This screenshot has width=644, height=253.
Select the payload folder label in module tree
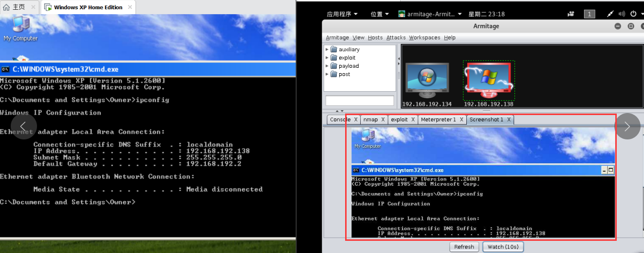tap(349, 66)
